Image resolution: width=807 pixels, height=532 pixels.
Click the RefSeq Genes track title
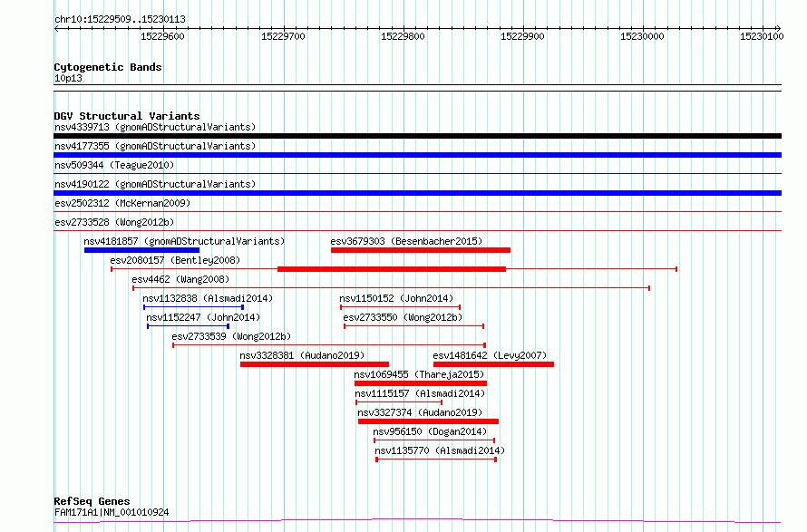92,502
